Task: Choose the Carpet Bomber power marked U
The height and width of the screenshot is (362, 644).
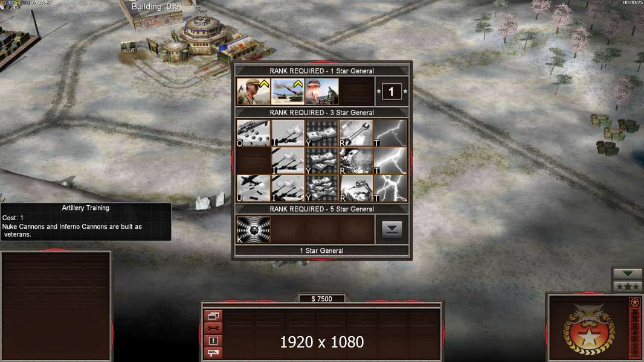Action: click(x=253, y=188)
